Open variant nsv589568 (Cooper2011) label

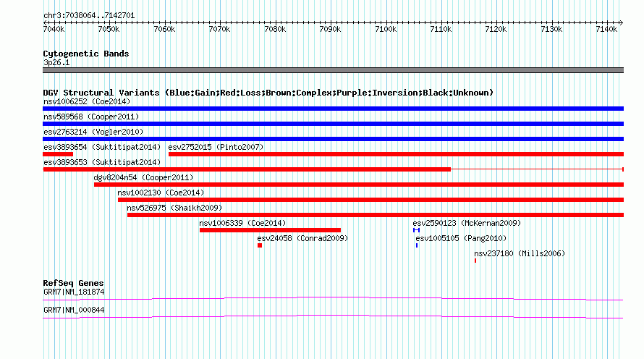91,117
